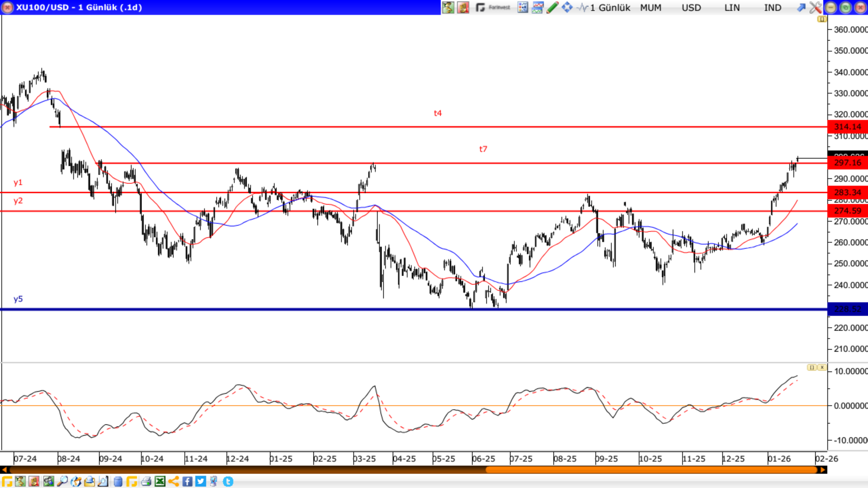Click the blue Twitter bird square icon
The image size is (868, 488).
click(x=201, y=482)
